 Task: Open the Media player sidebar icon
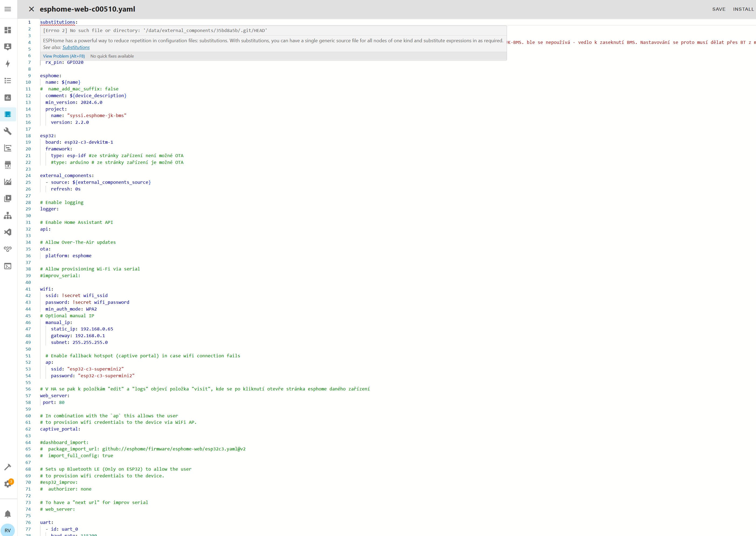tap(8, 198)
